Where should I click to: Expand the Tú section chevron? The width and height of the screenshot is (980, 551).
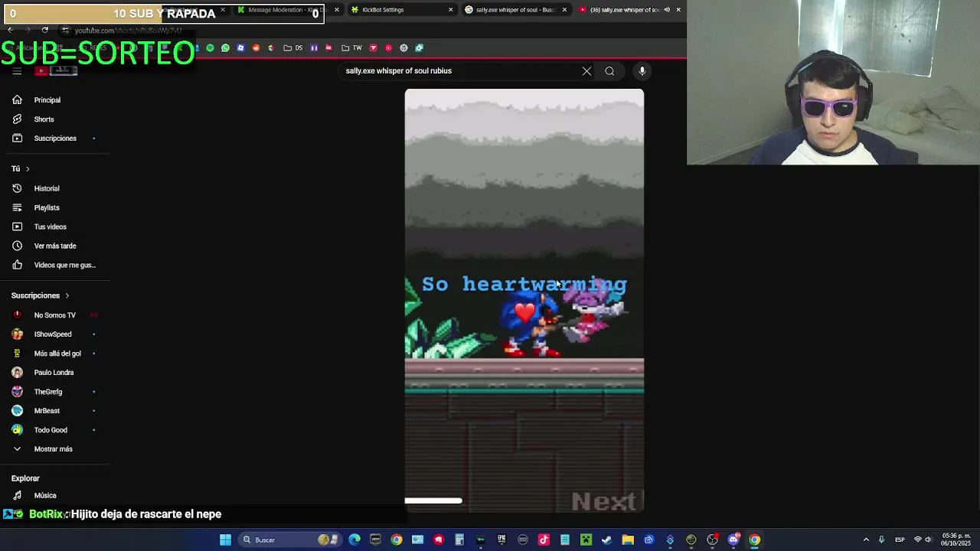28,169
